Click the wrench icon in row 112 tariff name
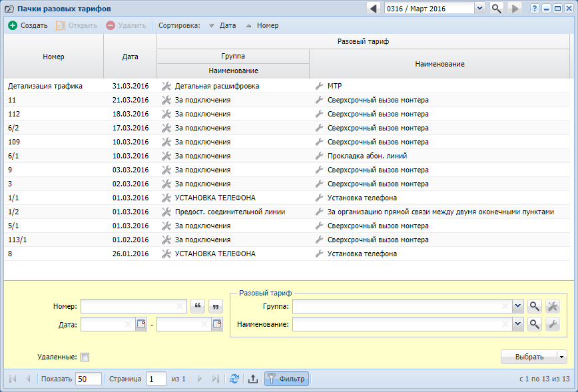Screen dimensions: 578x392 click(x=319, y=114)
